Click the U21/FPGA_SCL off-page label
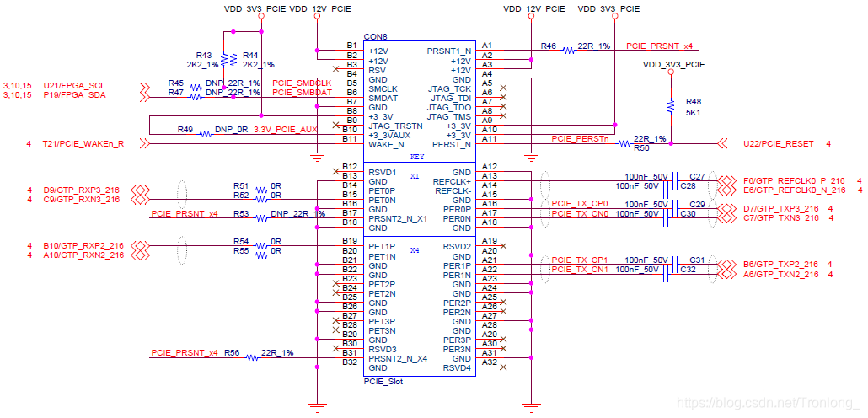Viewport: 868px width, 418px height. 73,86
